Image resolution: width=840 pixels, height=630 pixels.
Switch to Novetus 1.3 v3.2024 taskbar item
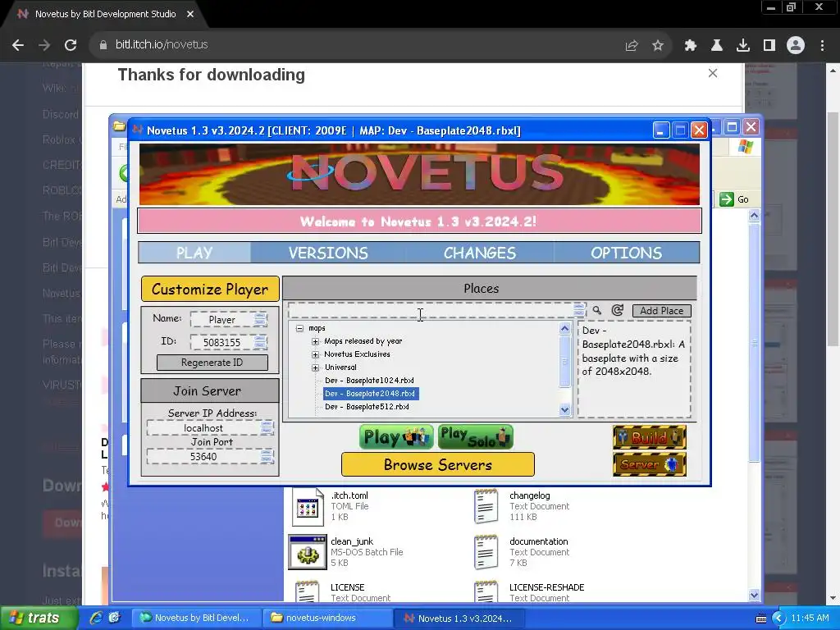(x=458, y=618)
